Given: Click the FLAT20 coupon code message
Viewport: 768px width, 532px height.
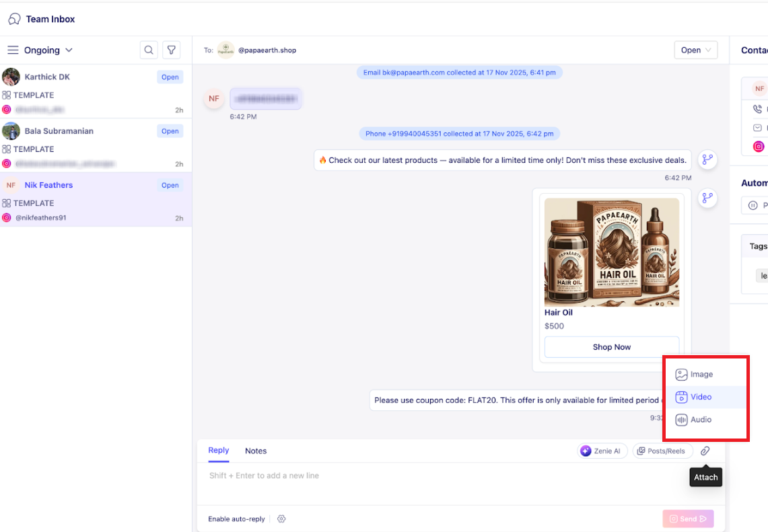Looking at the screenshot, I should pyautogui.click(x=517, y=400).
